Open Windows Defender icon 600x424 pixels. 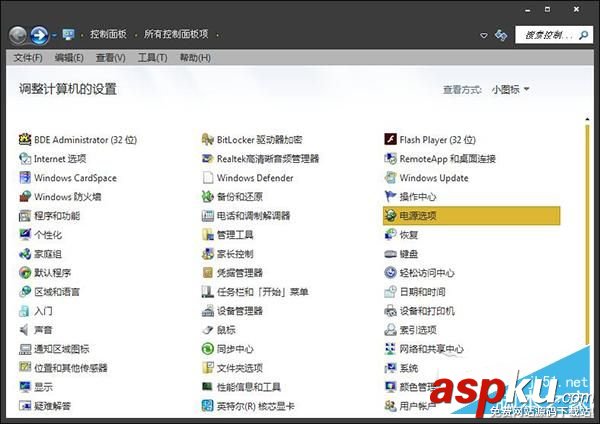point(207,178)
